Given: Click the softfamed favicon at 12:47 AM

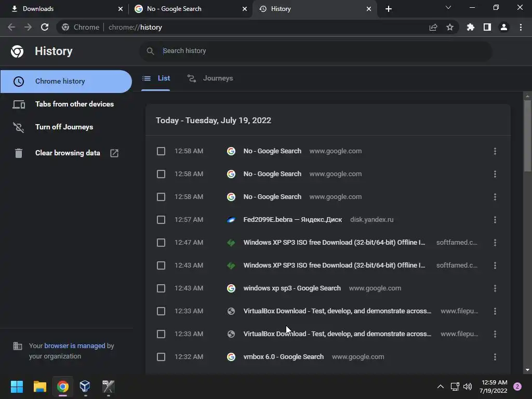Looking at the screenshot, I should coord(231,243).
